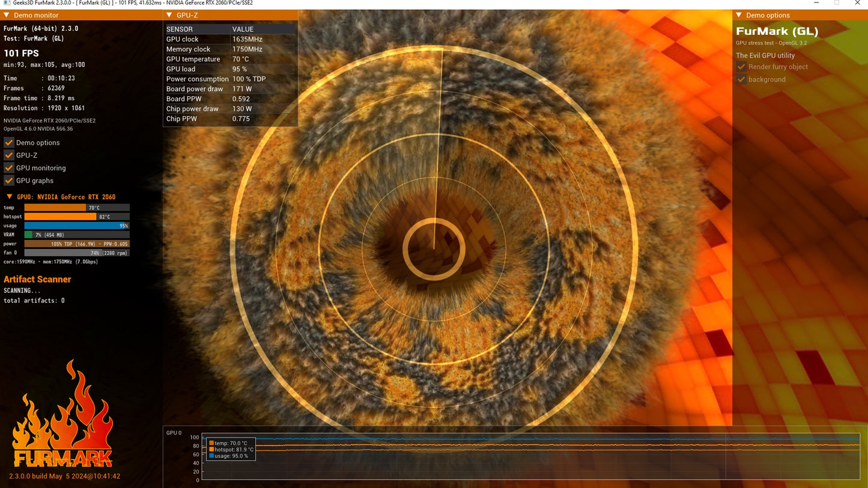Click the 1635MHz value

[x=247, y=39]
